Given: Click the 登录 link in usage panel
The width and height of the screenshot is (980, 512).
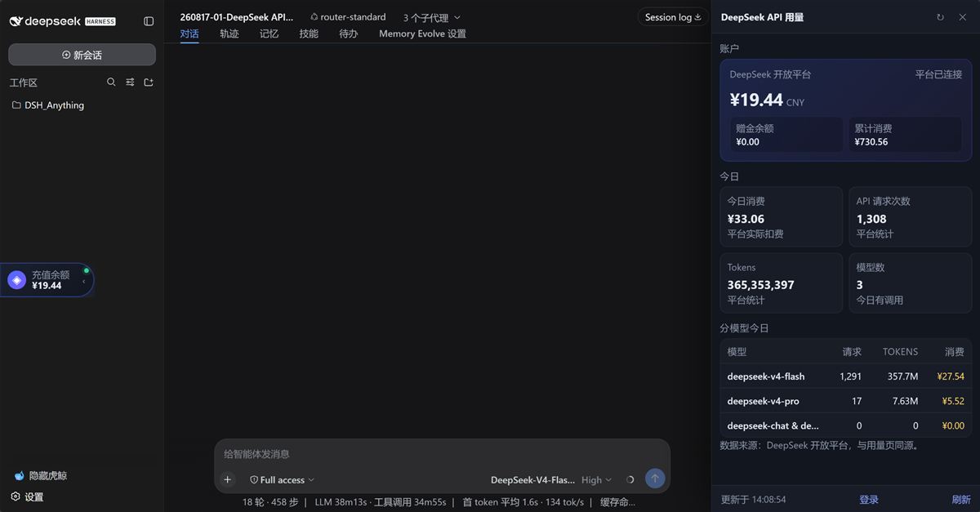Looking at the screenshot, I should click(869, 500).
